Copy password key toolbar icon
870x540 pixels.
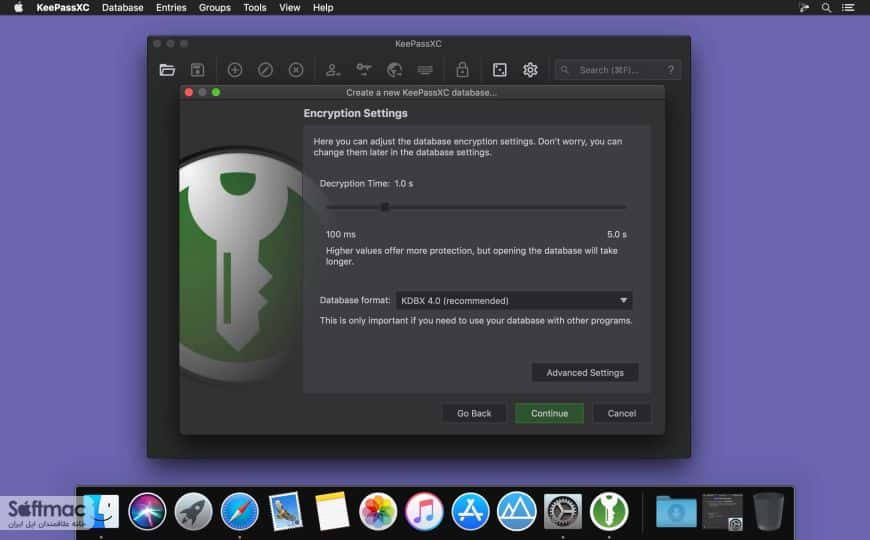[x=363, y=69]
